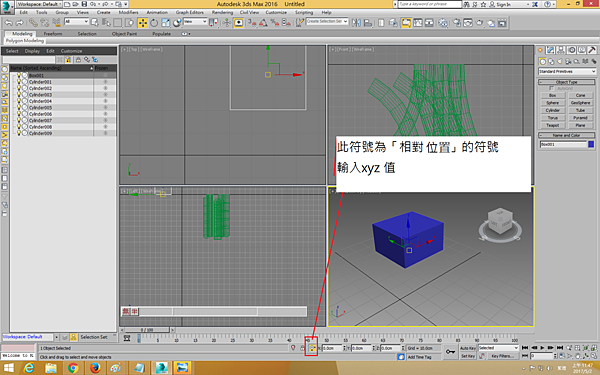This screenshot has height=375, width=600.
Task: Open the Create Selection Set dropdown
Action: [x=327, y=21]
